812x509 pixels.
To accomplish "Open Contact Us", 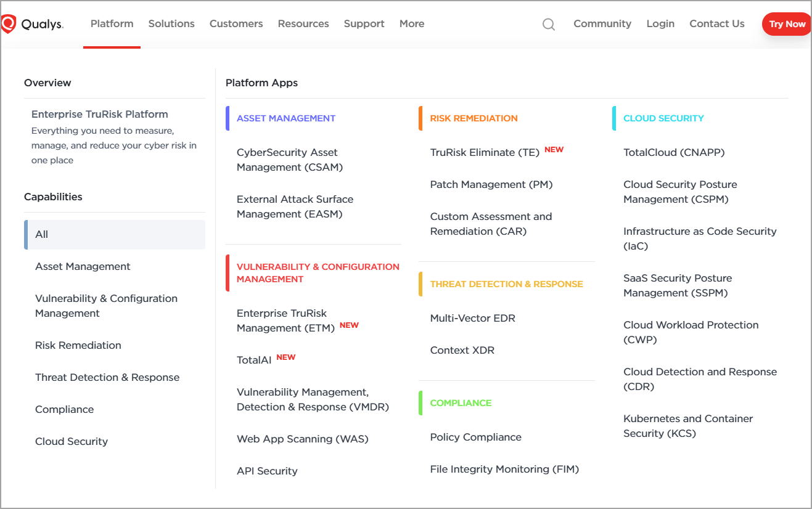I will (x=716, y=23).
